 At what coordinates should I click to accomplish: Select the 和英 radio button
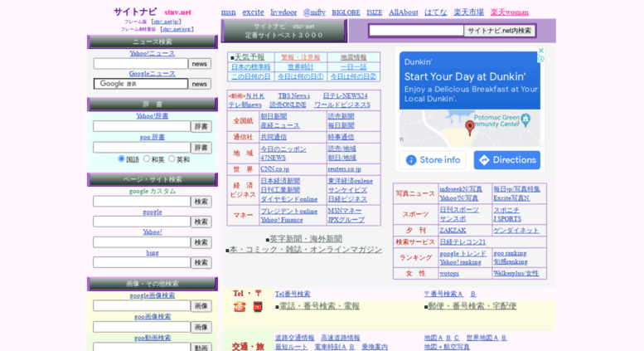click(147, 158)
